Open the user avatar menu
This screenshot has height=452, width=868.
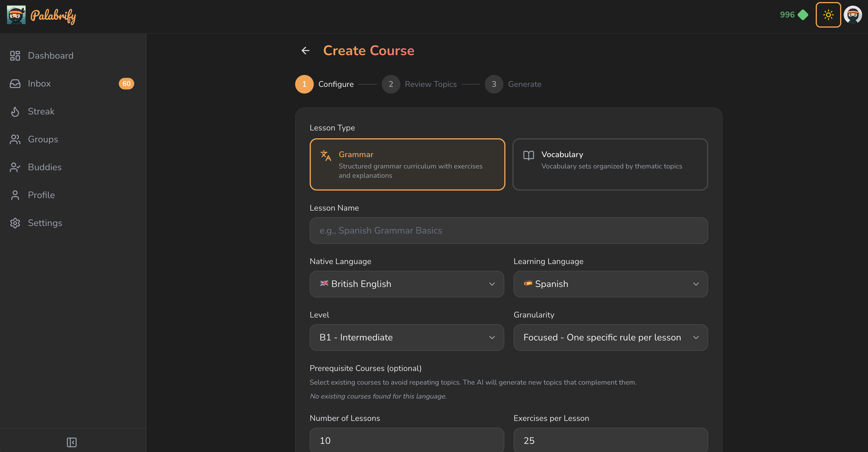pos(853,15)
